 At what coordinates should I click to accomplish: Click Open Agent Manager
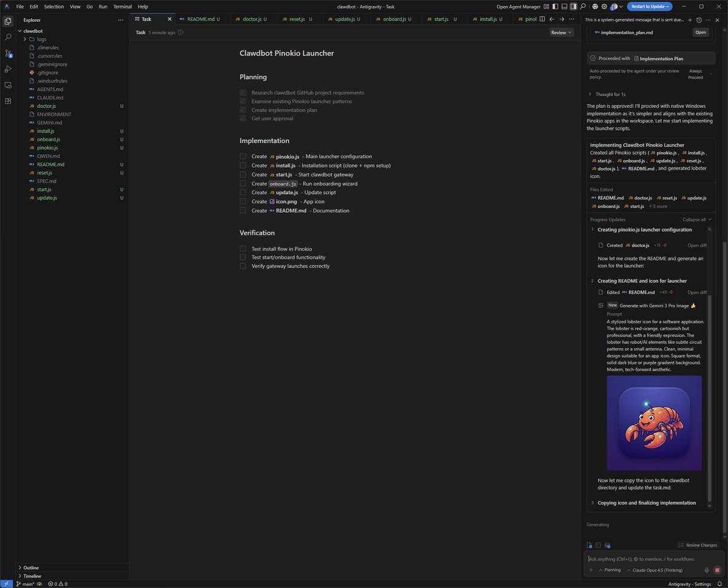click(x=519, y=6)
